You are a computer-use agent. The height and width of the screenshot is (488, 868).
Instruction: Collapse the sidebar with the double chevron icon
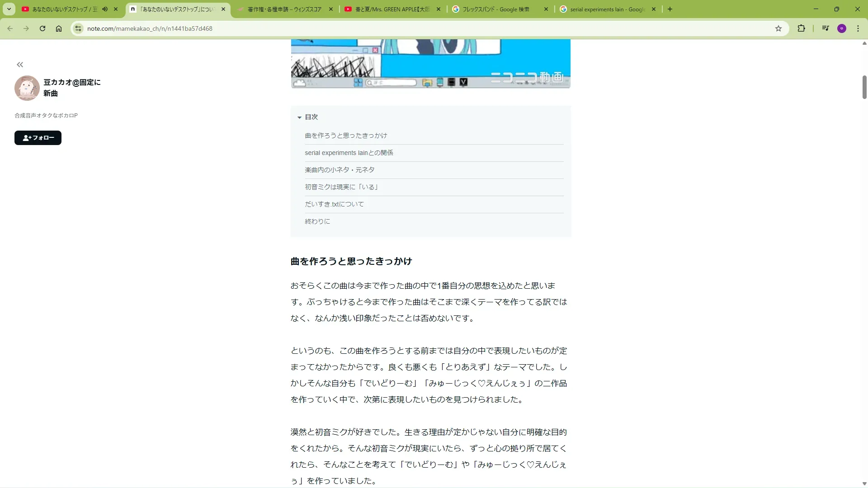[20, 65]
